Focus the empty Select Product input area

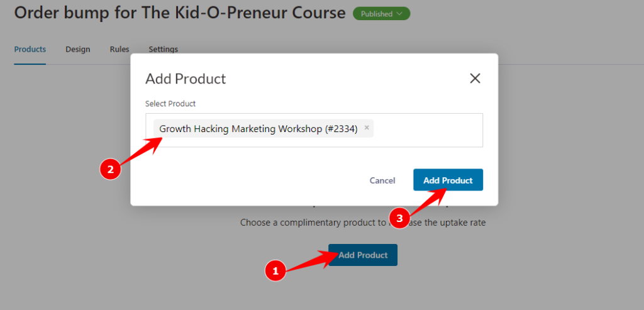tap(427, 130)
